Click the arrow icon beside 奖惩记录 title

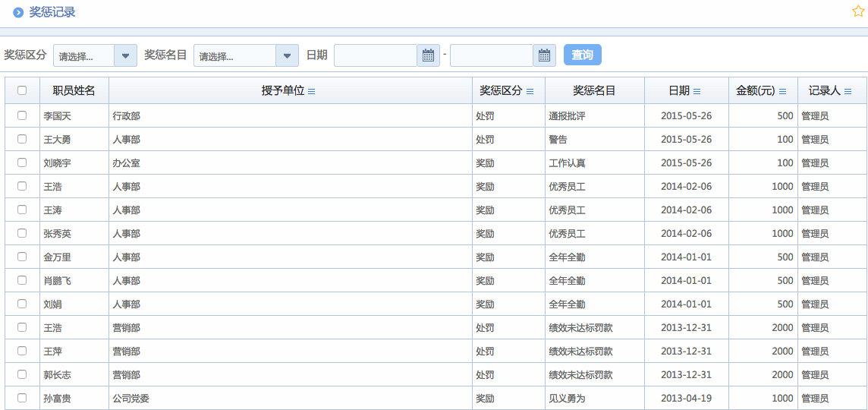coord(18,13)
